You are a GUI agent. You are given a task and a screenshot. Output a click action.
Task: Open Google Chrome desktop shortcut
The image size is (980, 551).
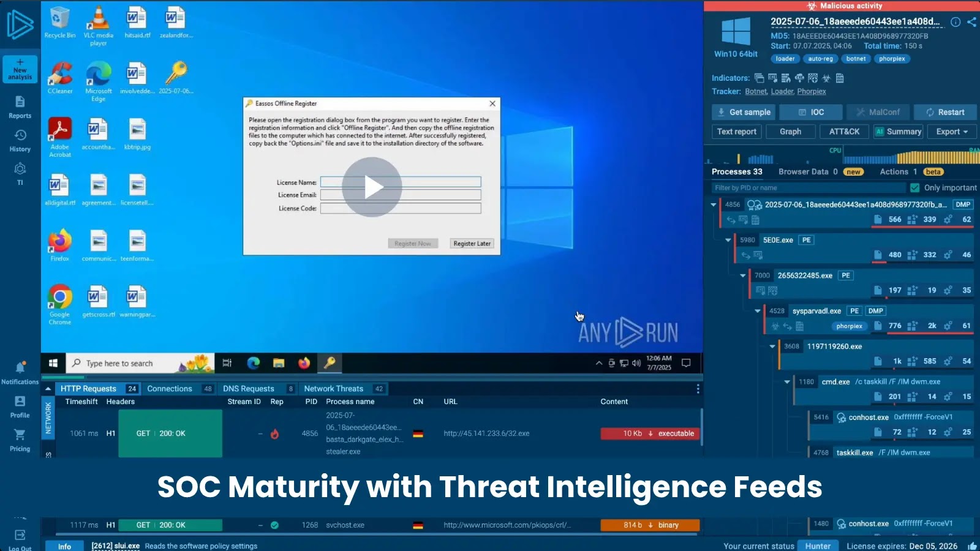point(60,304)
